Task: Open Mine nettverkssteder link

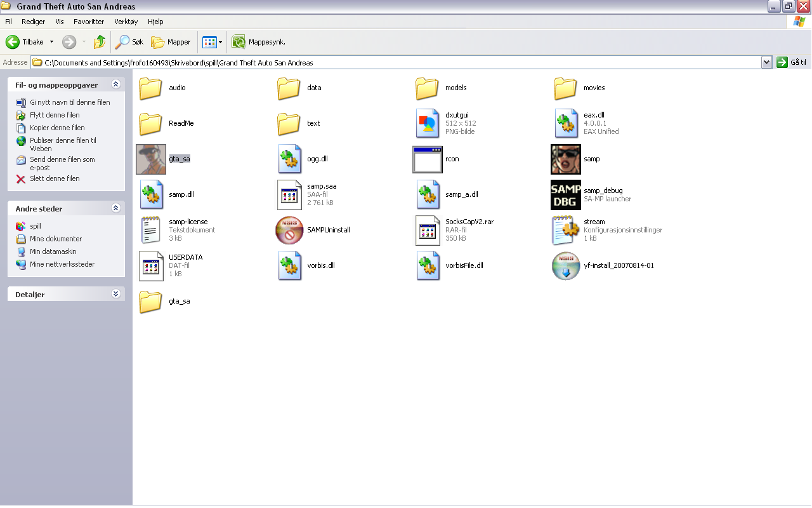Action: point(62,264)
